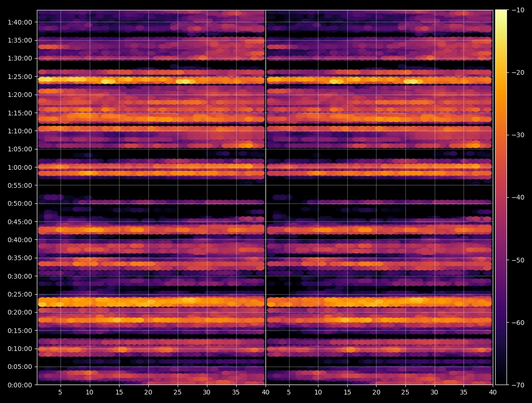
Task: Click the 0:40:00 y-axis tick label
Action: coord(20,240)
